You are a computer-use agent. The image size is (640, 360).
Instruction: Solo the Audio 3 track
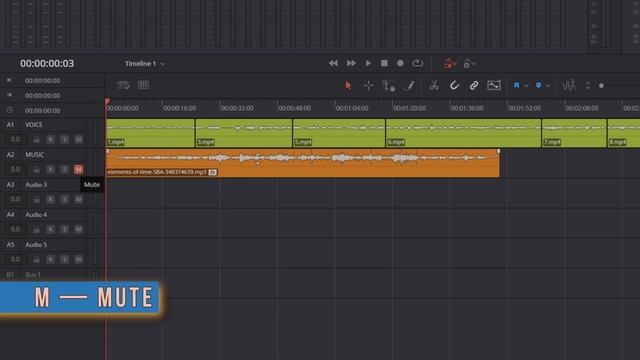coord(64,200)
